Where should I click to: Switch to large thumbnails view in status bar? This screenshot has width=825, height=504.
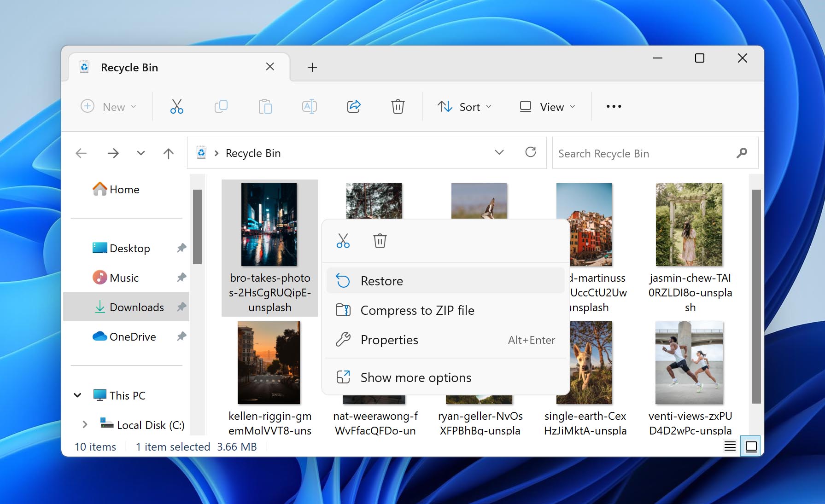[x=751, y=446]
